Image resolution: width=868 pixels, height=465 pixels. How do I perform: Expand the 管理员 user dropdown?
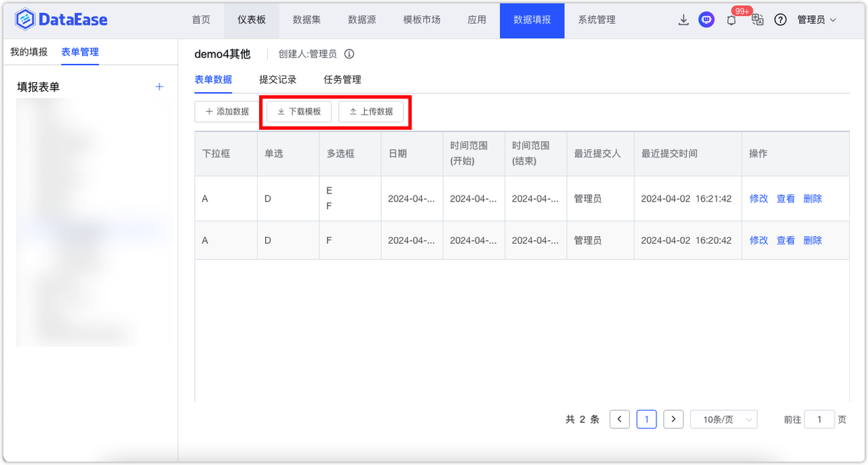pyautogui.click(x=816, y=20)
